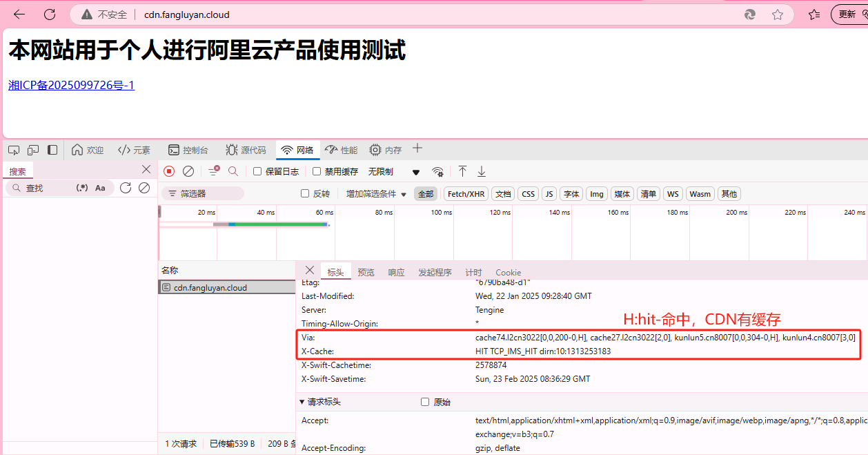Open the 发起程序 details tab
Viewport: 868px width, 455px height.
435,272
